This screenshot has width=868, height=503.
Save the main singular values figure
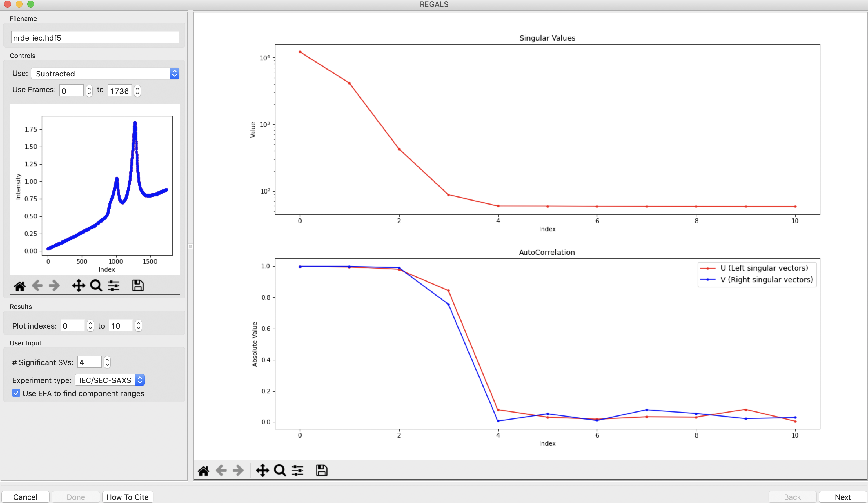click(x=322, y=470)
